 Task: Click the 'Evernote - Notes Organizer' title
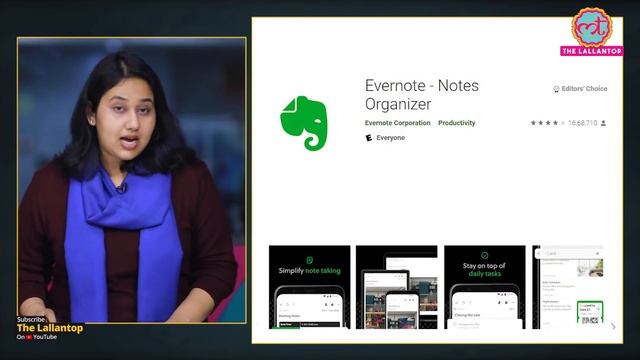422,95
